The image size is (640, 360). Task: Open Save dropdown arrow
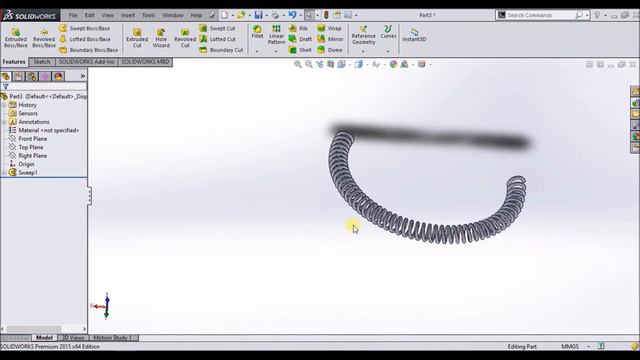point(267,16)
